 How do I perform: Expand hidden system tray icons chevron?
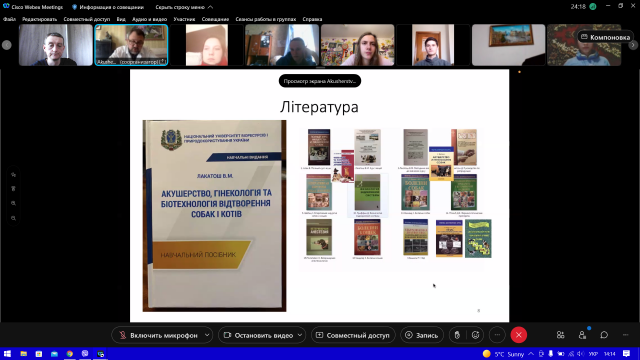[531, 354]
